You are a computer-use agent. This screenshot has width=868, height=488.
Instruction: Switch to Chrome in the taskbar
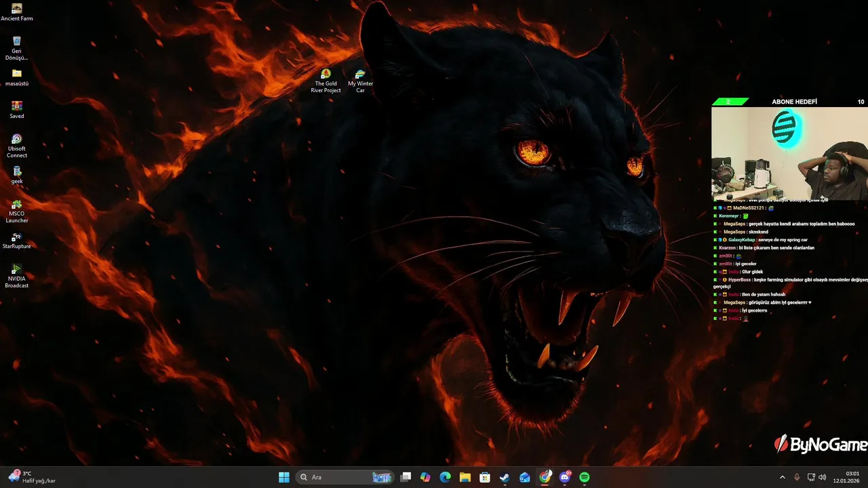(545, 477)
